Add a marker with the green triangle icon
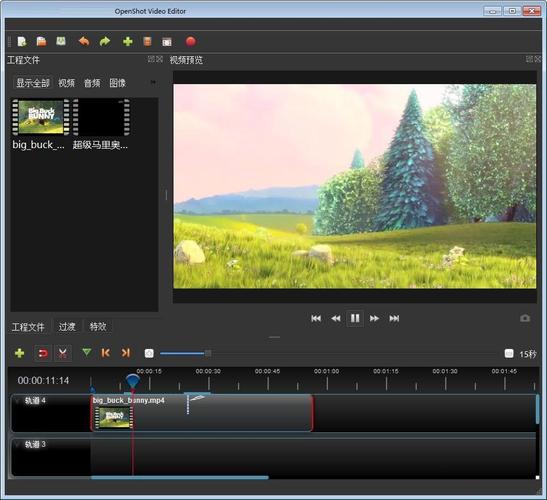 (87, 352)
